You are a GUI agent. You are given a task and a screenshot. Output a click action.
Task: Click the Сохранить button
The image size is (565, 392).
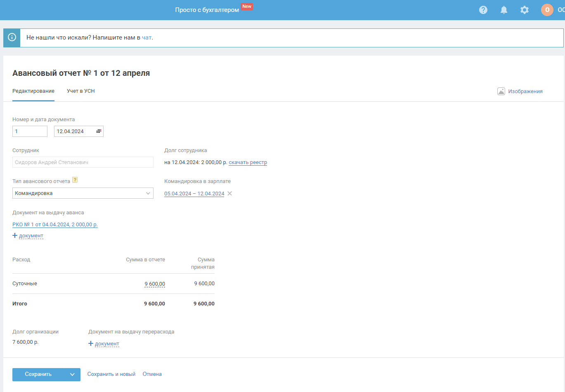point(38,374)
